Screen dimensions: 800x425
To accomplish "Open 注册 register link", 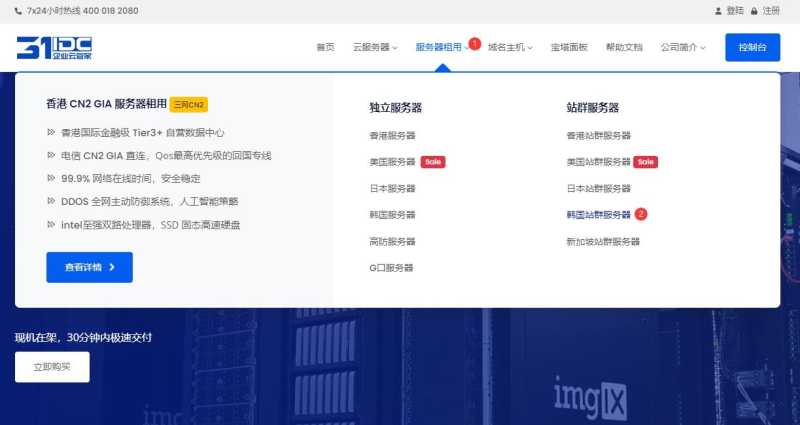I will [x=771, y=11].
